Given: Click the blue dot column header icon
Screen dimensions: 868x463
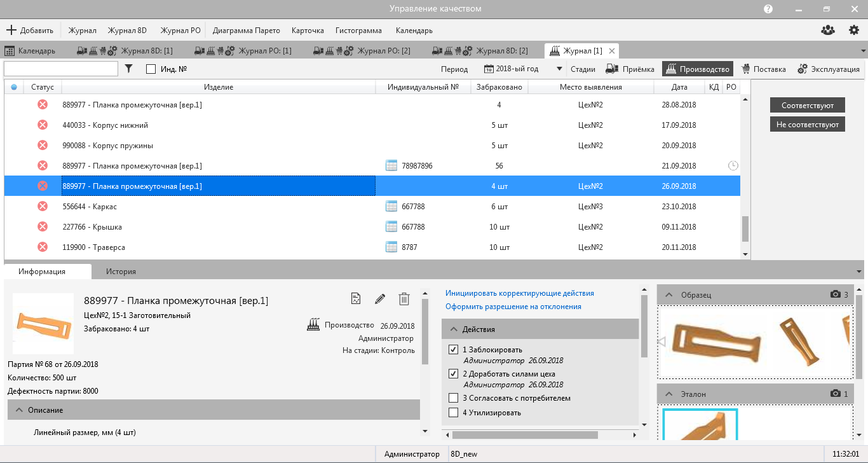Looking at the screenshot, I should coord(14,87).
